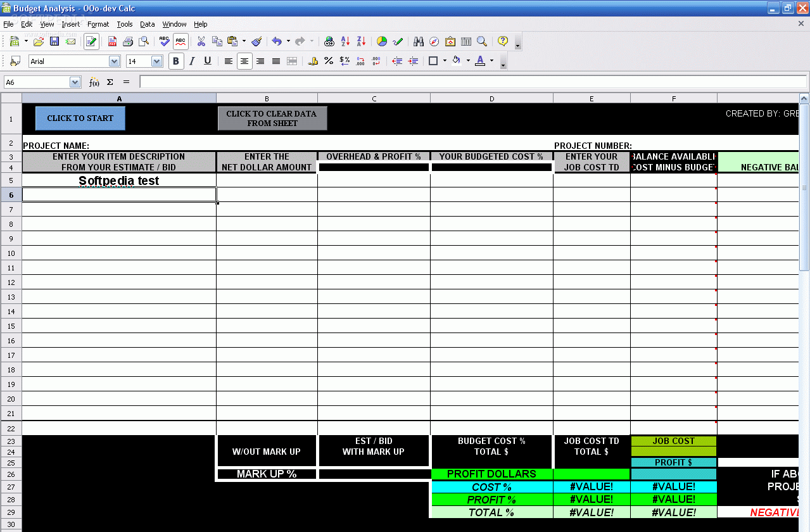Click the Sum sigma button
Screen dimensions: 810x532
click(110, 82)
